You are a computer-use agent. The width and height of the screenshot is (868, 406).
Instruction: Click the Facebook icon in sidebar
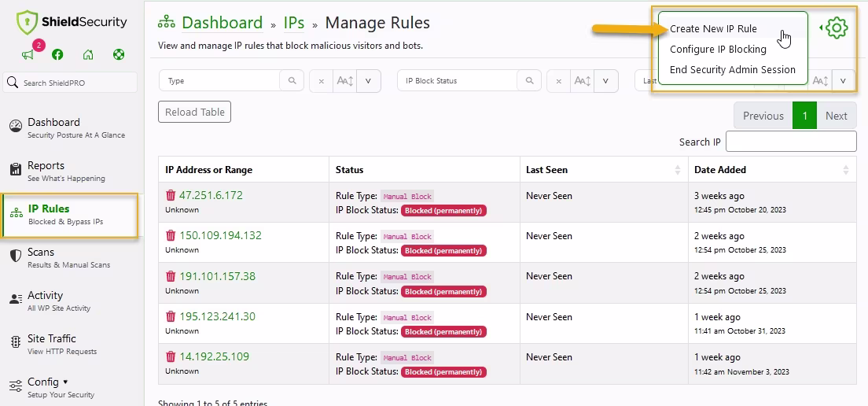pos(57,55)
